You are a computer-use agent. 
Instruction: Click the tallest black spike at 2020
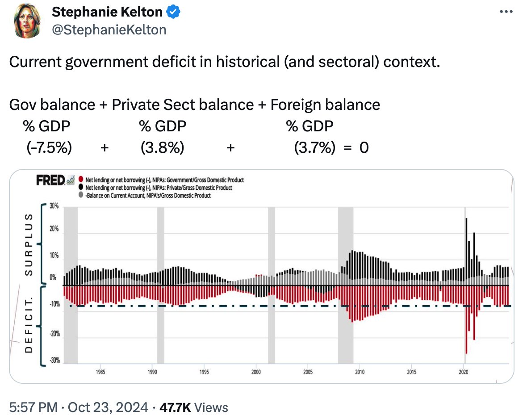pyautogui.click(x=466, y=241)
